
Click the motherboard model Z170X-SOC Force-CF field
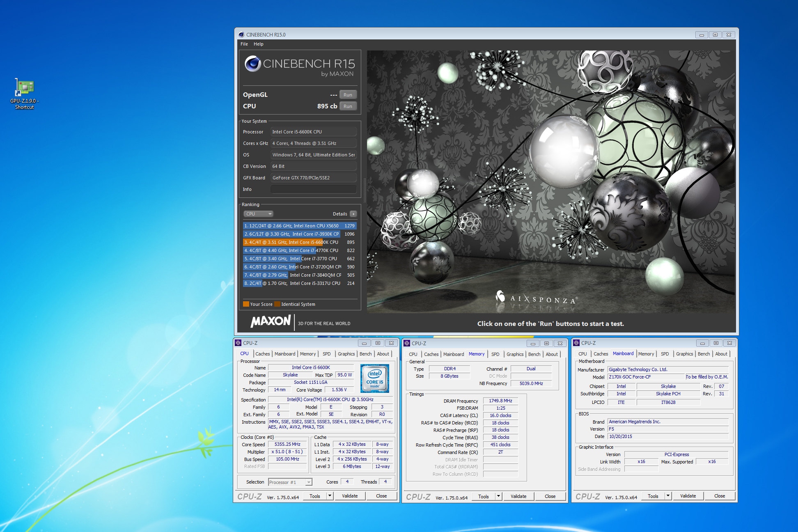pos(646,377)
